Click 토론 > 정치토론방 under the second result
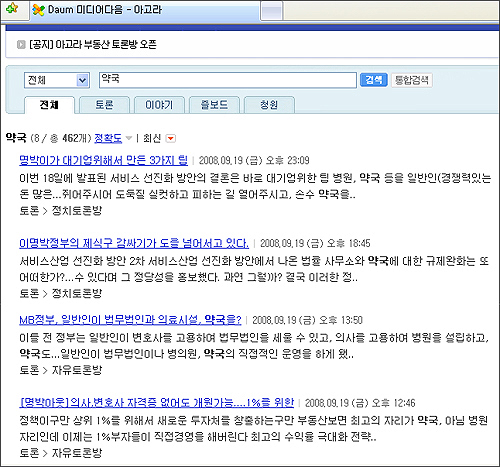Screen dimensions: 500x467 point(61,294)
